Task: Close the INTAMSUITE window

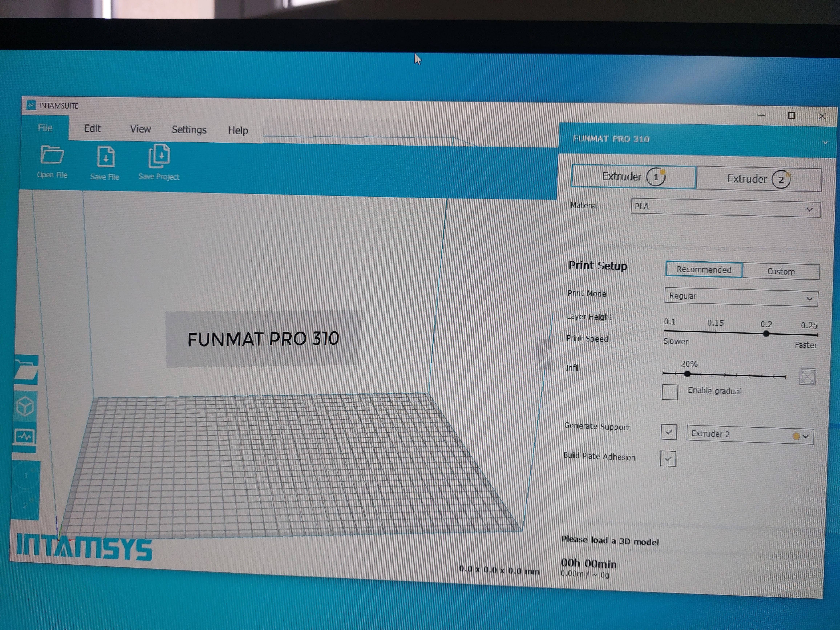Action: click(x=822, y=116)
